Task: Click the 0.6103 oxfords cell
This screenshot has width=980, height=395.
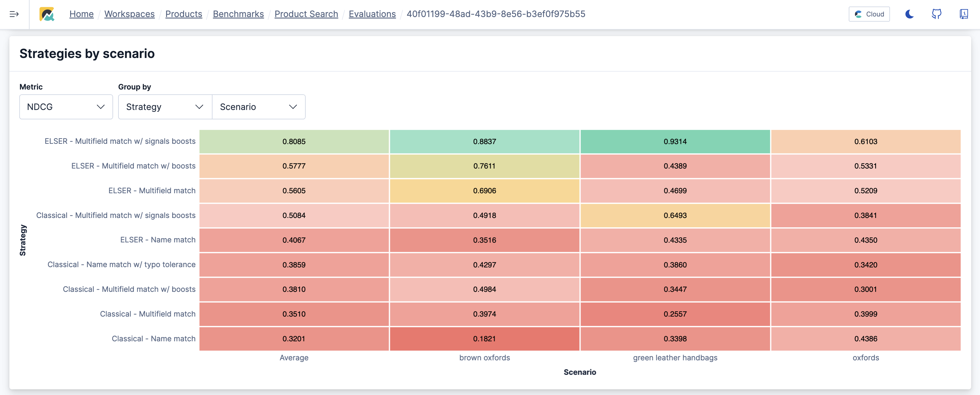Action: [866, 142]
